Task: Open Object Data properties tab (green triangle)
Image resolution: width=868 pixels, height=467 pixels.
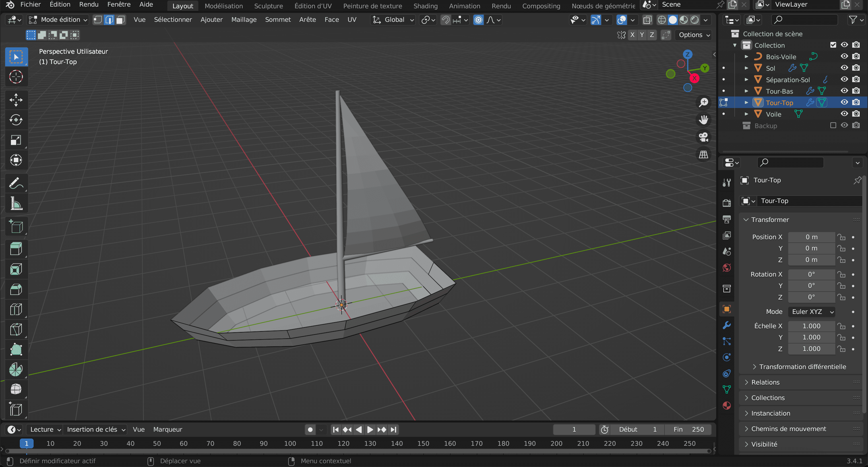Action: [x=727, y=389]
